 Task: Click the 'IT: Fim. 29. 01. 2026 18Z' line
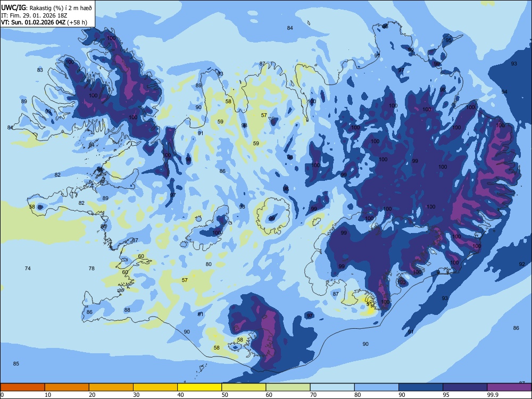34,15
